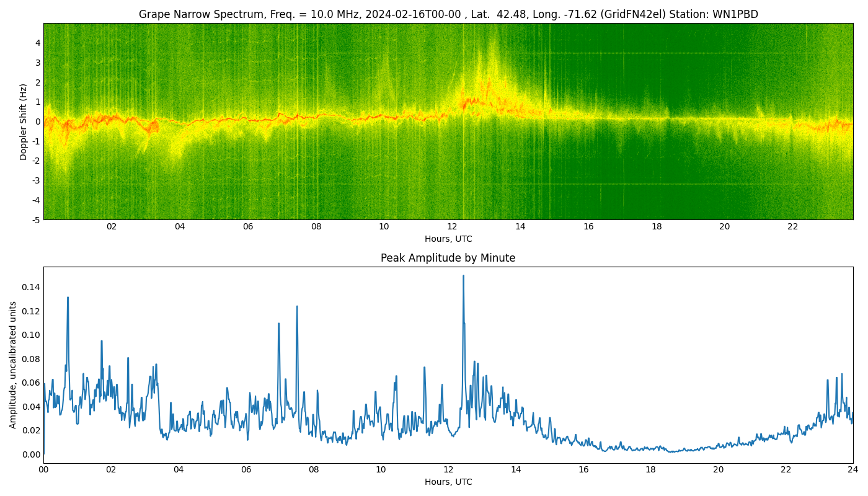Screen dimensions: 868x496
Task: Click the 18 hour tick on the amplitude plot axis
Action: pyautogui.click(x=650, y=470)
